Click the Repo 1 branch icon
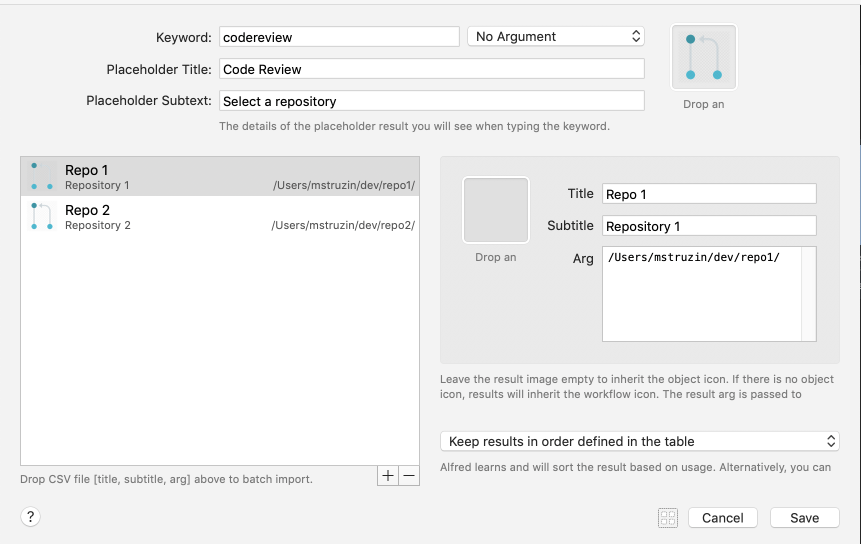This screenshot has width=861, height=544. point(42,176)
